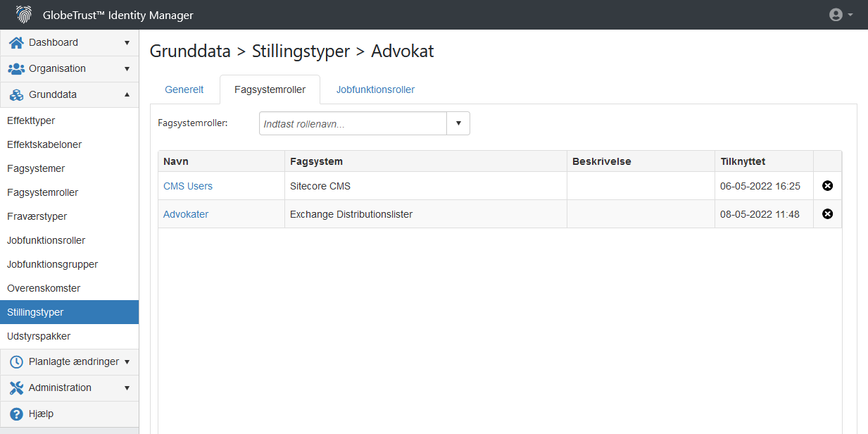
Task: Click the Grunddata > Stillingstyper > Advokat heading
Action: click(292, 51)
